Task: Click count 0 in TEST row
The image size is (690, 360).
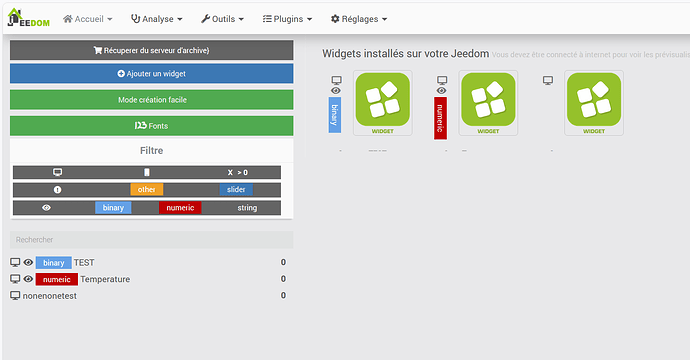Action: click(x=283, y=262)
